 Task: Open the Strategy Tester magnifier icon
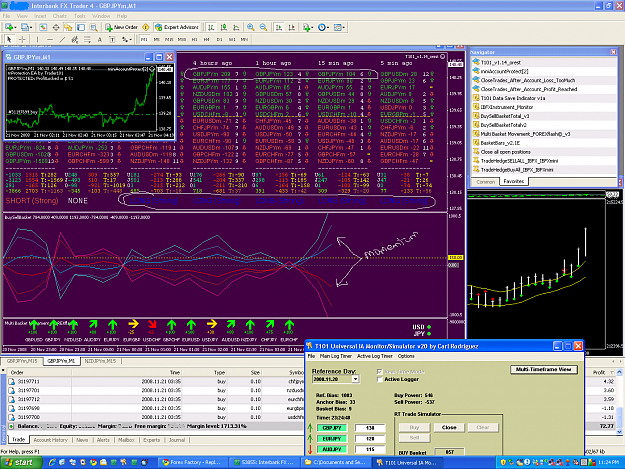click(x=93, y=27)
